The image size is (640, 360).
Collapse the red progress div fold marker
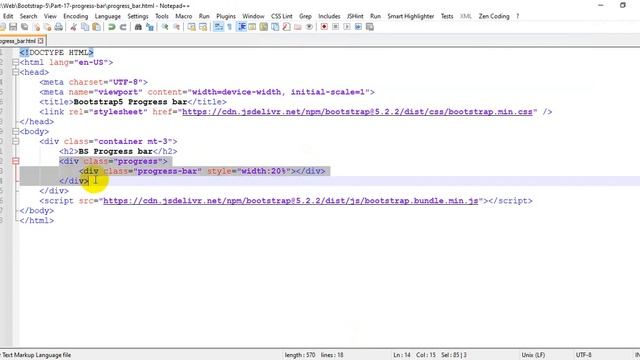click(16, 161)
